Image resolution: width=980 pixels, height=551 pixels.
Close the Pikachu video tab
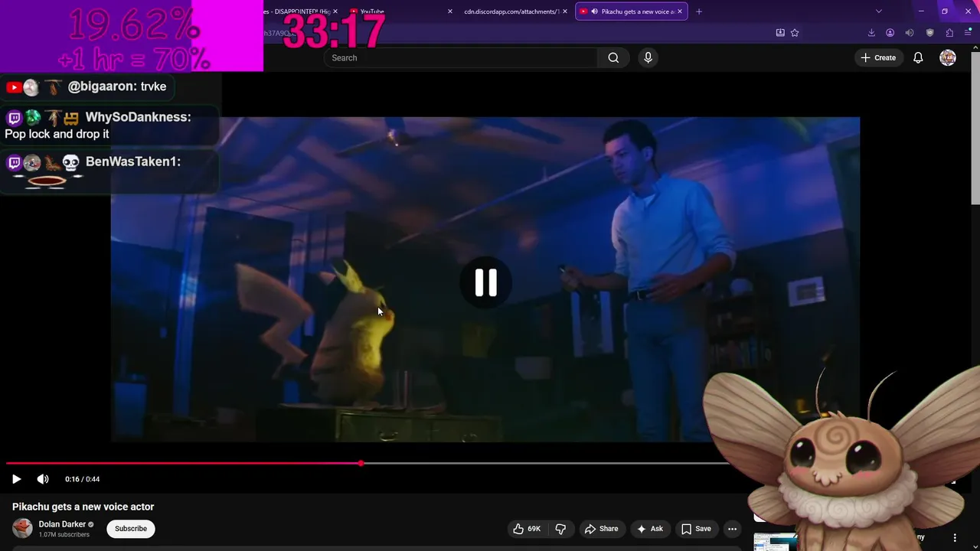(681, 11)
